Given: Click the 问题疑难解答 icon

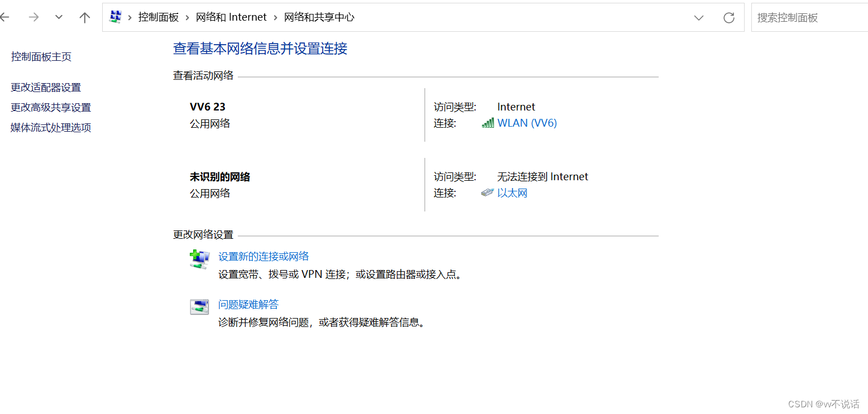Looking at the screenshot, I should [x=200, y=307].
